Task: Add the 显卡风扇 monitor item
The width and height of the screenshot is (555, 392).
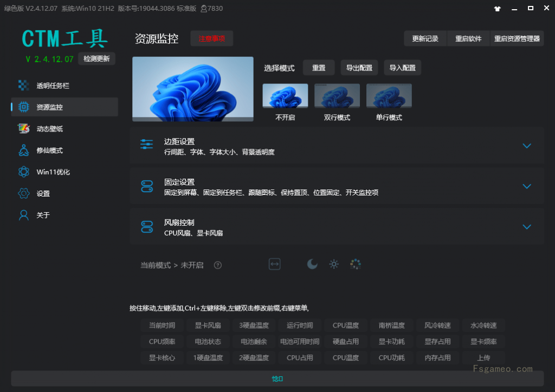Action: pyautogui.click(x=208, y=325)
